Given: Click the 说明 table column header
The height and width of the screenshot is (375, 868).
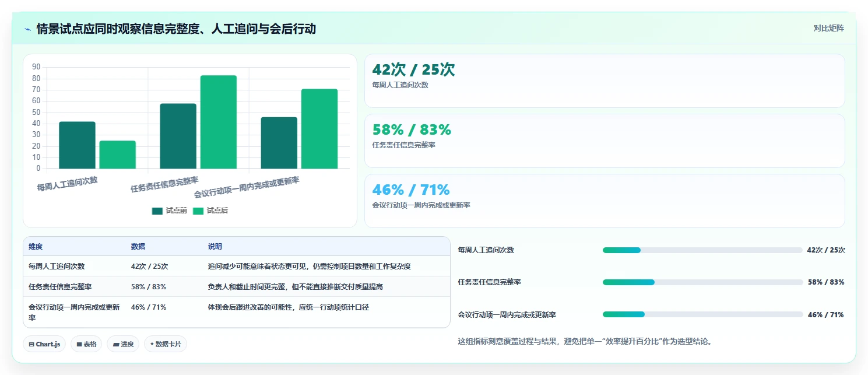Looking at the screenshot, I should point(215,247).
